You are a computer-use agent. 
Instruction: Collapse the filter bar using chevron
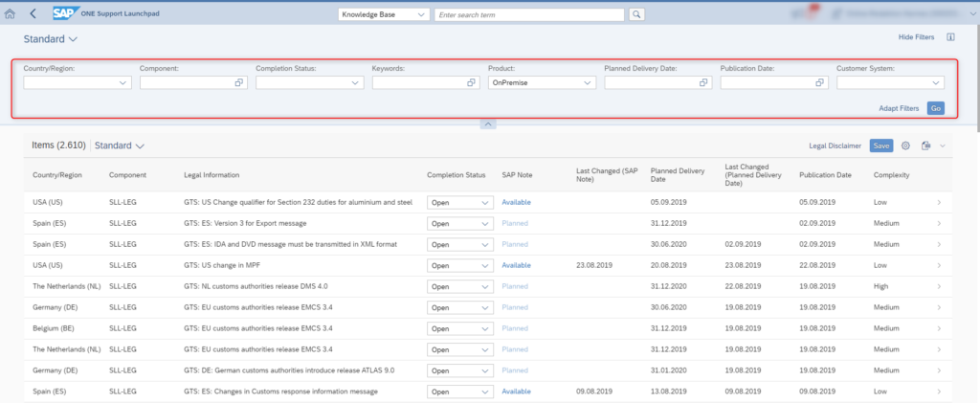point(488,124)
